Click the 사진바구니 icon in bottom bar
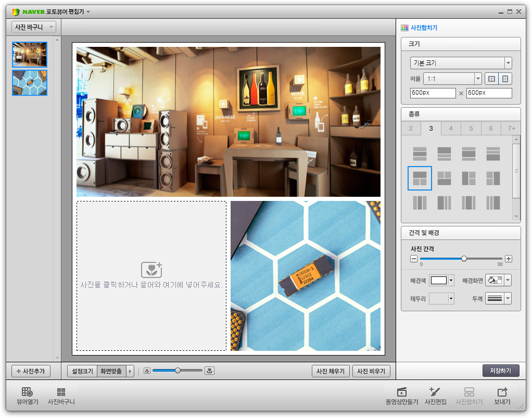 pyautogui.click(x=61, y=396)
